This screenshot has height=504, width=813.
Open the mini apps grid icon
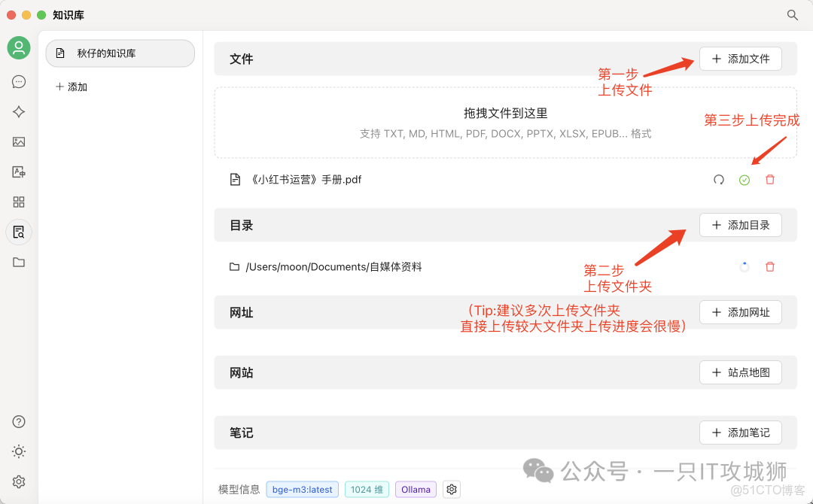pos(18,202)
